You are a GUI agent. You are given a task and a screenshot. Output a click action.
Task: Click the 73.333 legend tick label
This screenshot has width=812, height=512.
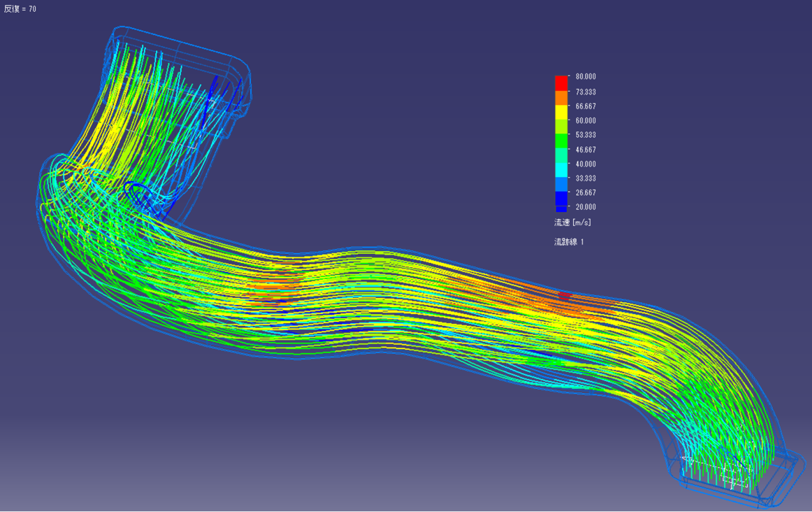(x=586, y=92)
